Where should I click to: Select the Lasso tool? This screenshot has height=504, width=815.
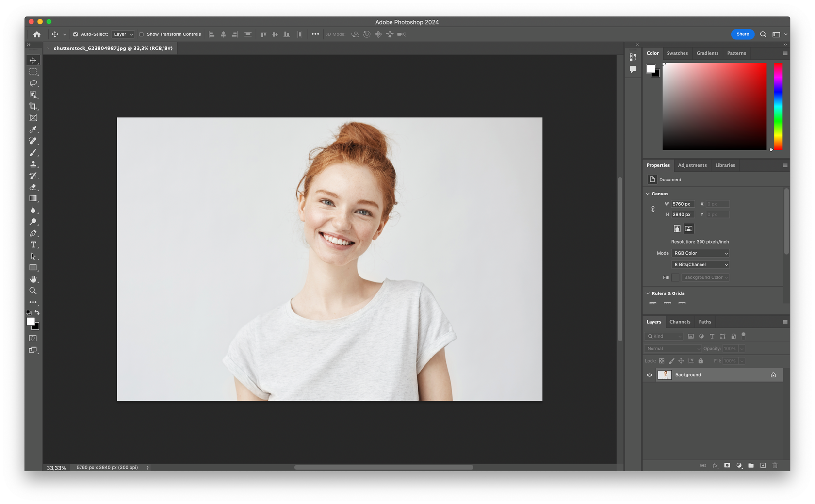(33, 83)
